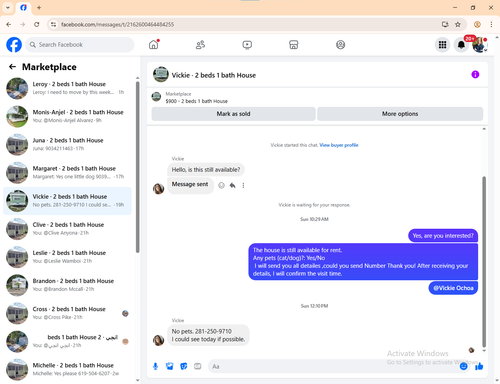The width and height of the screenshot is (500, 384).
Task: Open Chrome three-dot menu
Action: point(491,24)
